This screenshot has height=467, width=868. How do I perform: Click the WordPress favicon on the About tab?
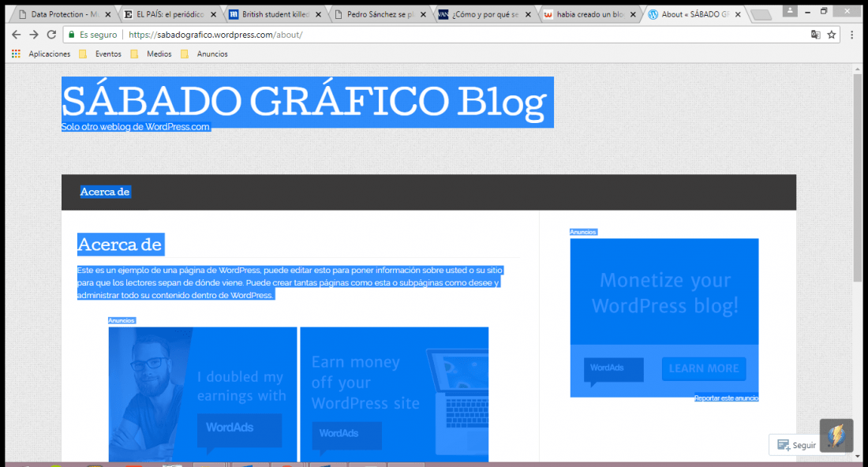coord(653,14)
